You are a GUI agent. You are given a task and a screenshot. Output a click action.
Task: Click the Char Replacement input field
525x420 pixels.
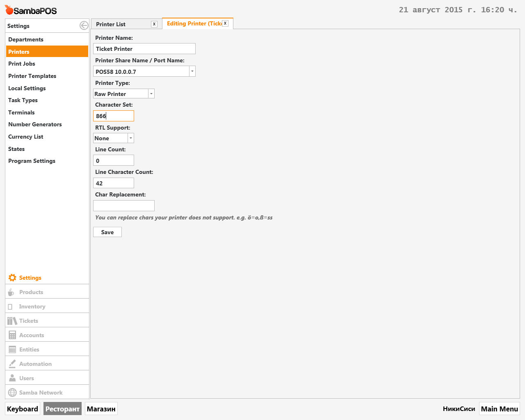pyautogui.click(x=124, y=205)
